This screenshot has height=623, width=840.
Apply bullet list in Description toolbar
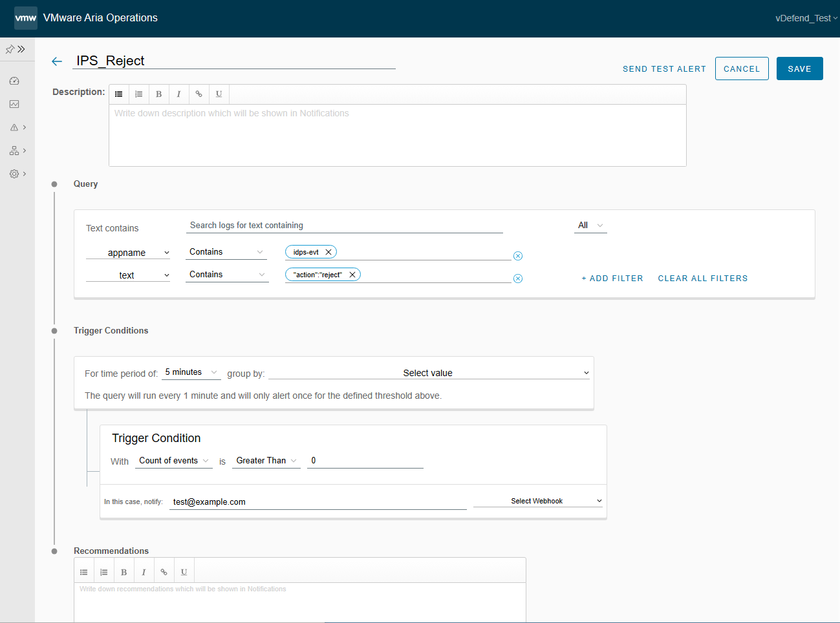click(x=119, y=94)
